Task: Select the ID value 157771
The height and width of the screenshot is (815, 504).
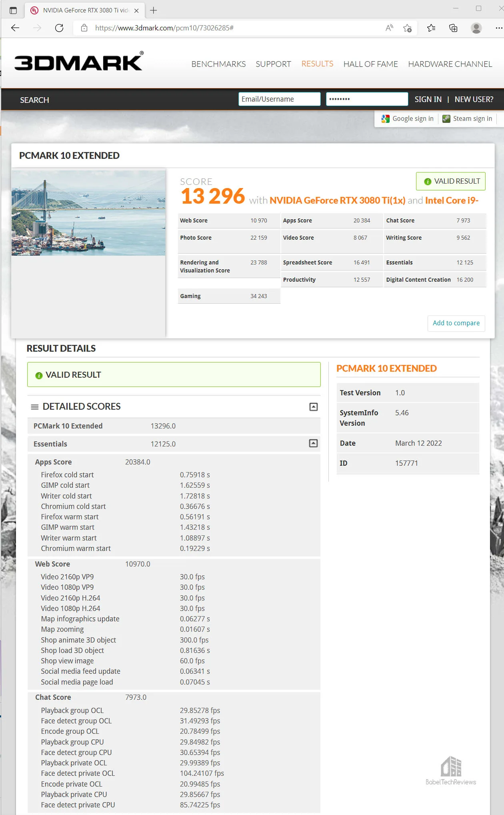Action: tap(406, 463)
